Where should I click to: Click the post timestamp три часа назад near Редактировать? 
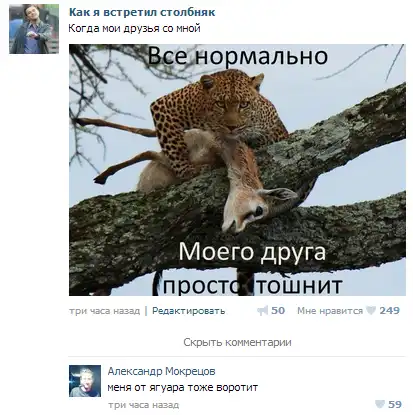point(104,311)
